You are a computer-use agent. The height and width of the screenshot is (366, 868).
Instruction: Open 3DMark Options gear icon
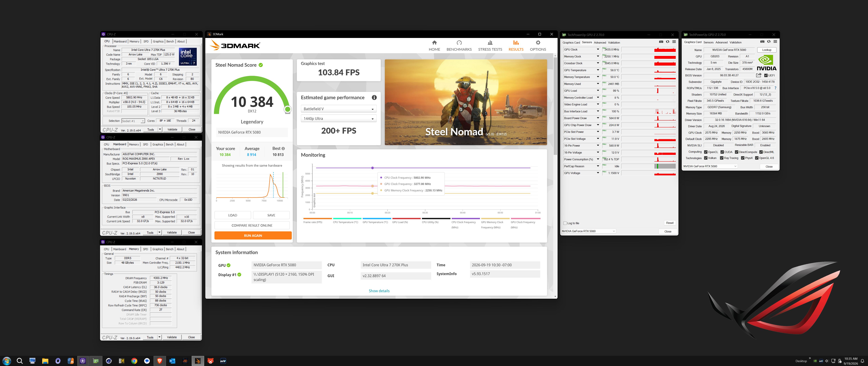coord(538,43)
